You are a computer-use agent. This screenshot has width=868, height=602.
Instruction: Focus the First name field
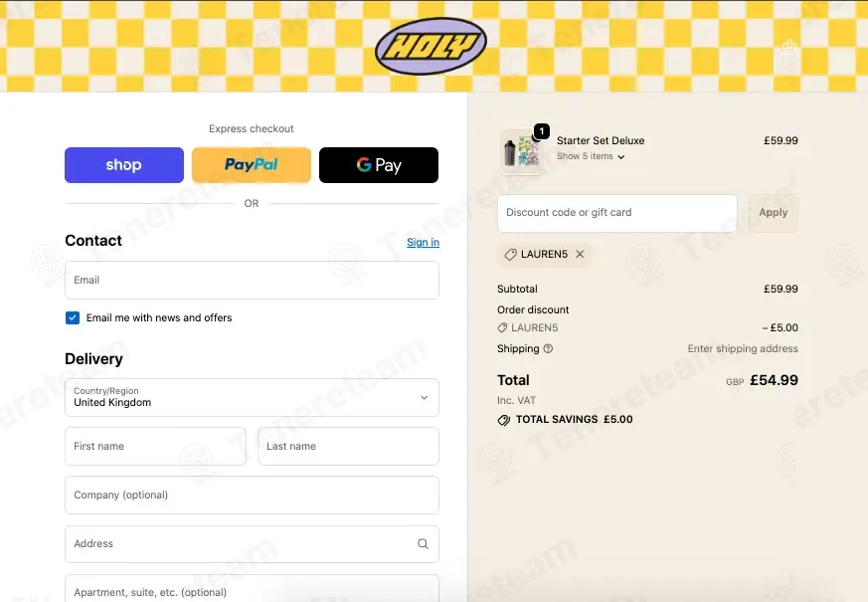[155, 447]
